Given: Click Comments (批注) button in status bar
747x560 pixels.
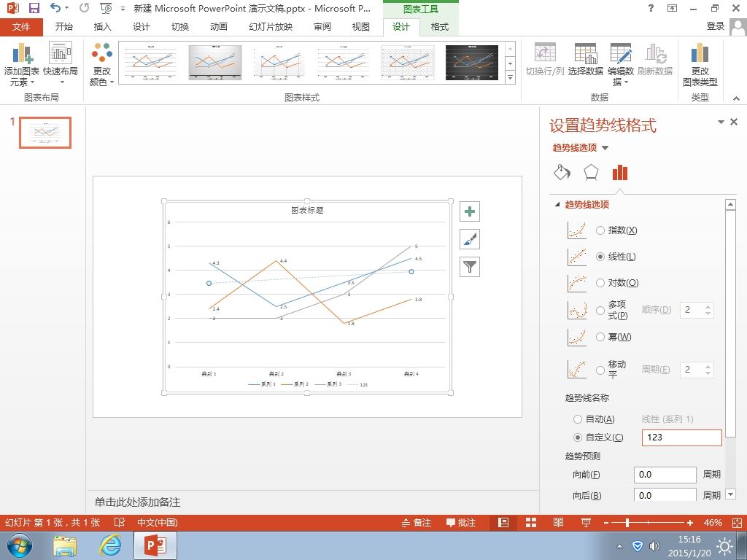Looking at the screenshot, I should click(x=461, y=522).
